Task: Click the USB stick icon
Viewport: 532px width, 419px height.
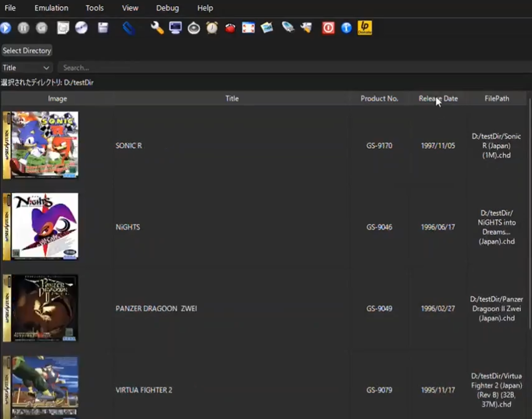Action: click(x=288, y=28)
